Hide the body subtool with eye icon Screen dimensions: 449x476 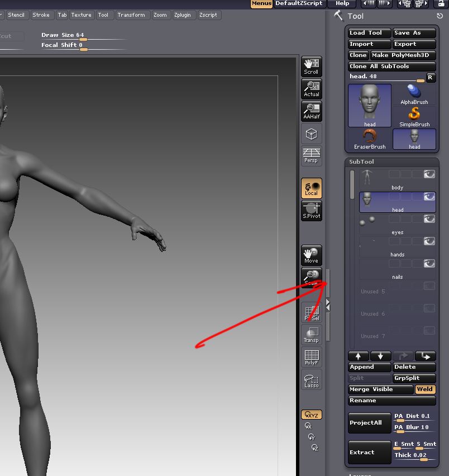(429, 174)
